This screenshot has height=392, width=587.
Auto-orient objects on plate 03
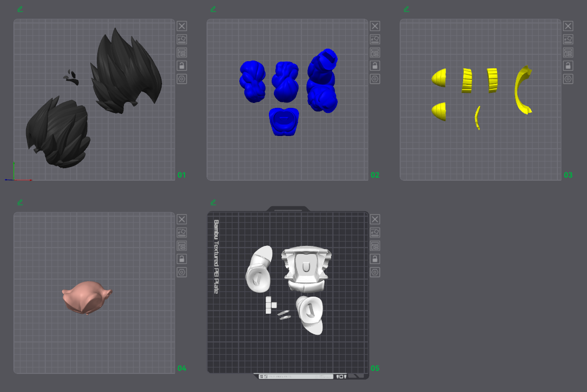point(568,39)
